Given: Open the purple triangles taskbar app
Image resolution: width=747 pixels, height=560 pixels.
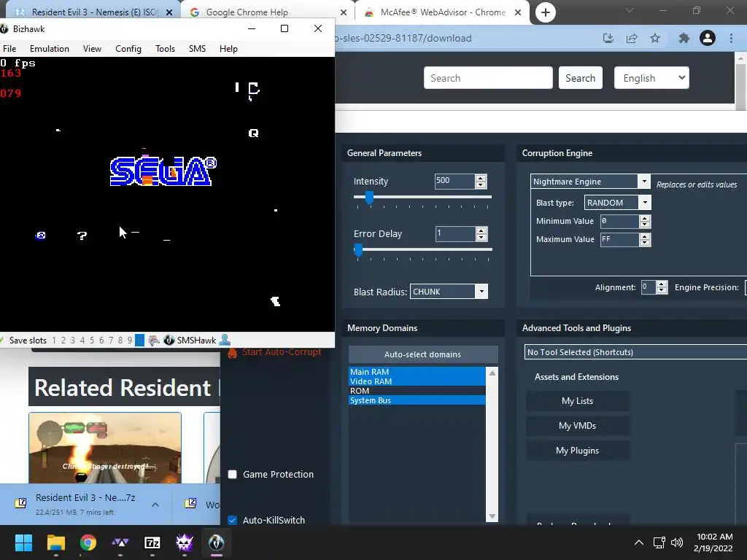Looking at the screenshot, I should [x=120, y=542].
